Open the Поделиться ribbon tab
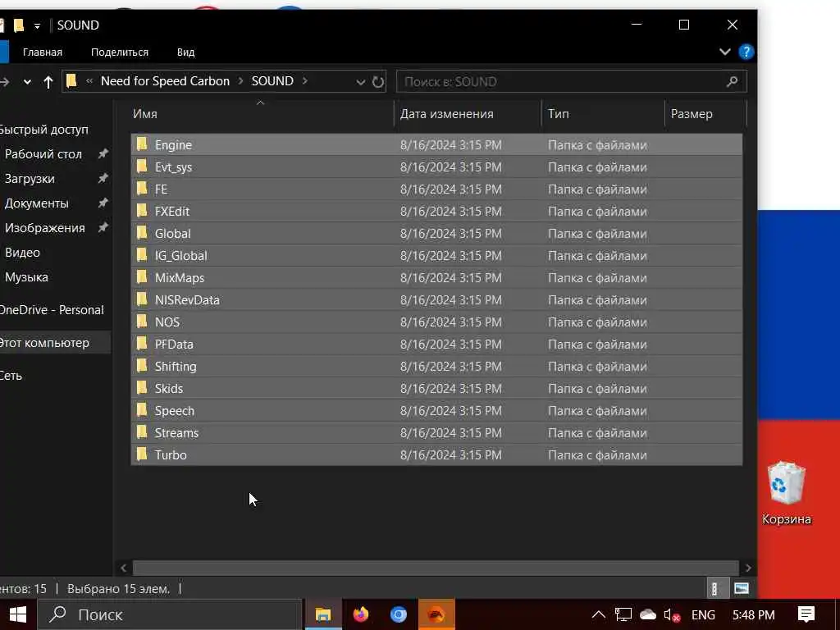The width and height of the screenshot is (840, 630). click(120, 52)
